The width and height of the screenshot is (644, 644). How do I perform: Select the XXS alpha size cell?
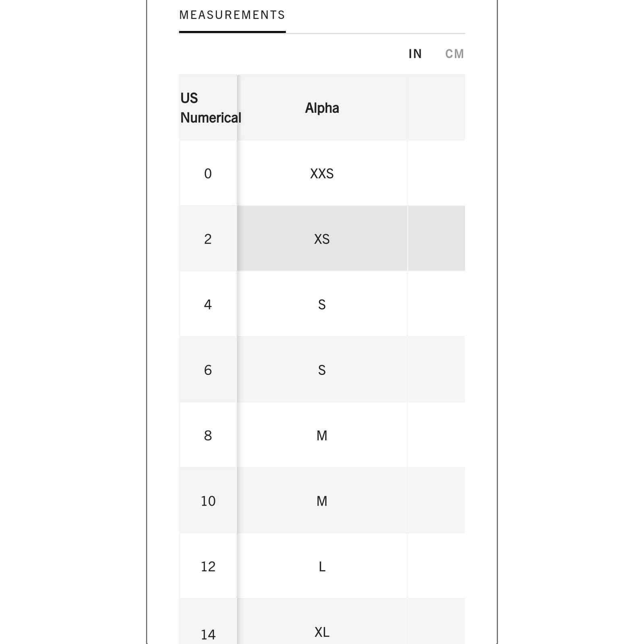point(322,173)
